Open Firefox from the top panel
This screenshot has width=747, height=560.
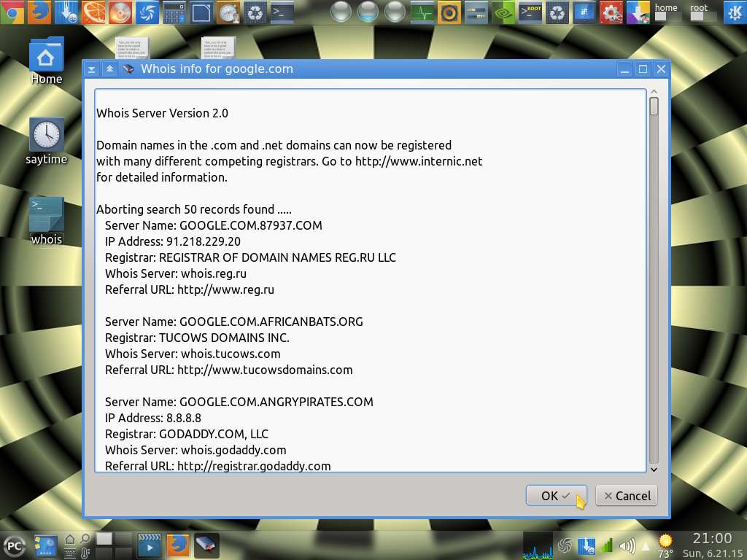(x=39, y=12)
